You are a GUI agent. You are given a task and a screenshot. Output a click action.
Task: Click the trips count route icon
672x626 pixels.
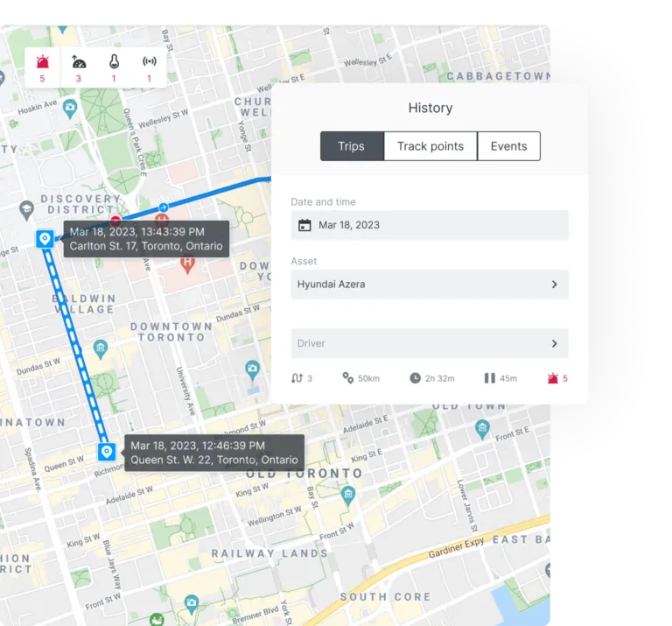[x=297, y=378]
